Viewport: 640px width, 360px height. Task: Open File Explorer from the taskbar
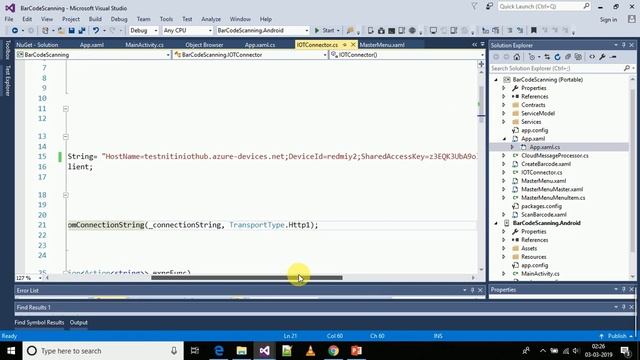(x=242, y=351)
